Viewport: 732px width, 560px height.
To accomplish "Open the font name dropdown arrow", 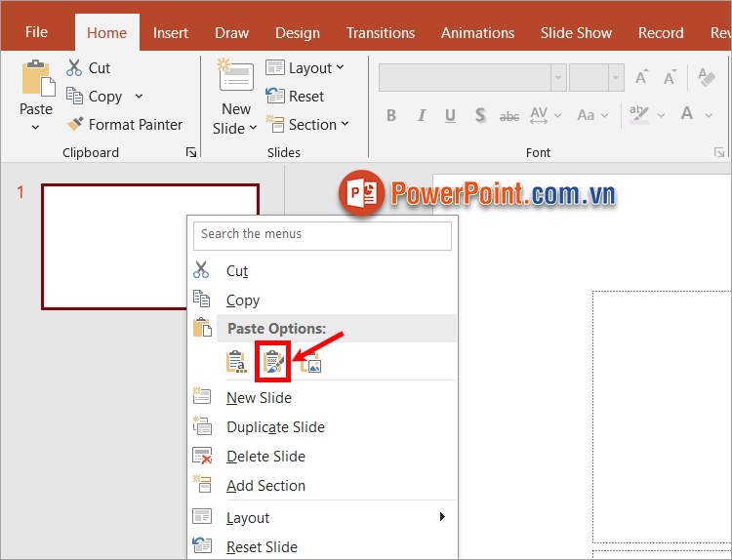I will tap(558, 77).
